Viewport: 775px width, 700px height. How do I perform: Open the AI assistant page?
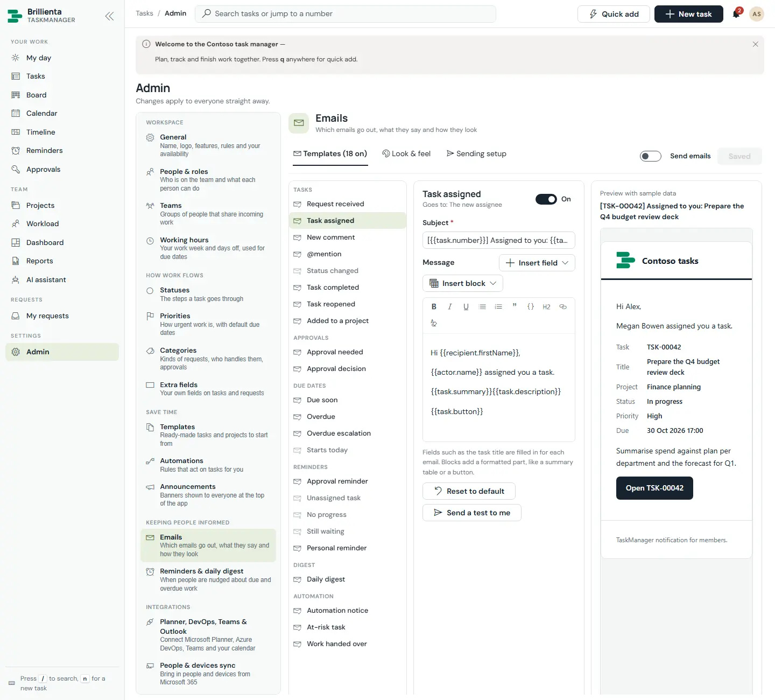[62, 280]
